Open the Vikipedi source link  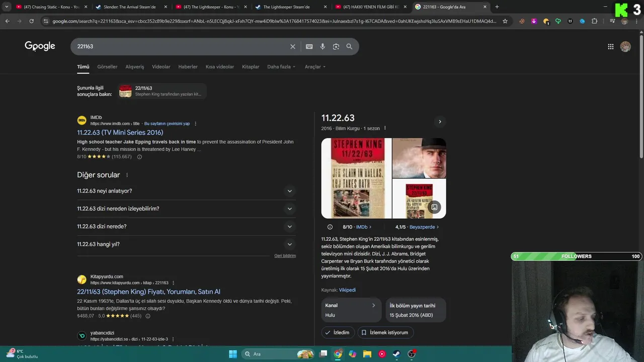pos(347,290)
